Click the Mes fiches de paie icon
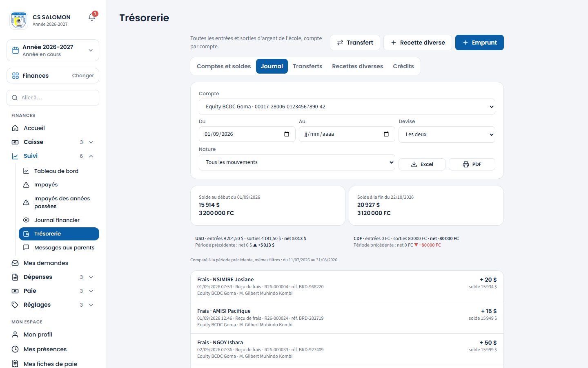Screen dimensions: 588x368 15,364
